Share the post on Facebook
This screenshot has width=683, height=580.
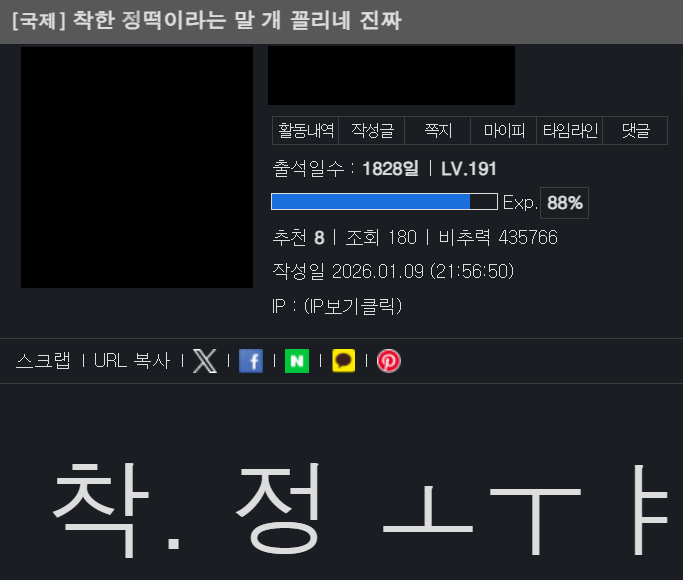(251, 361)
